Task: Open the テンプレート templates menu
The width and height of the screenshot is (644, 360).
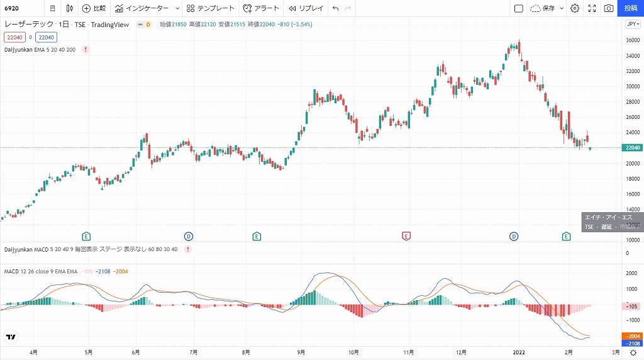Action: point(211,8)
